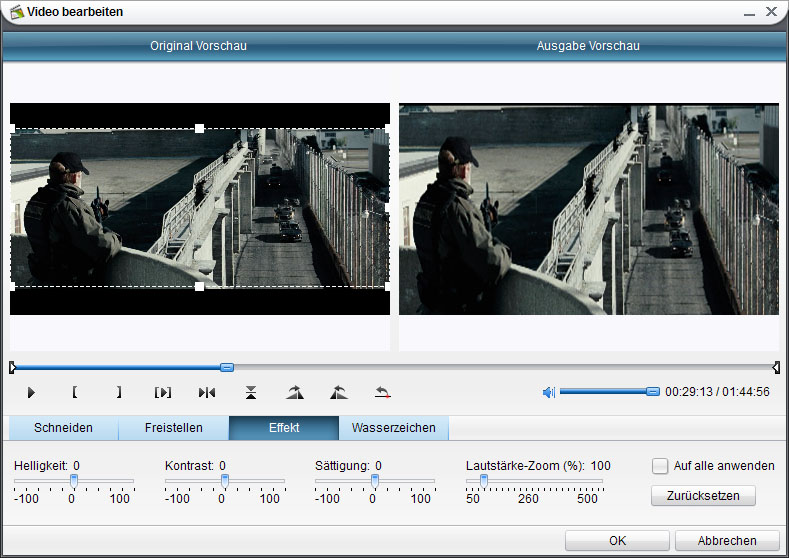This screenshot has height=558, width=789.
Task: Play the selected segment between brackets
Action: pyautogui.click(x=163, y=392)
